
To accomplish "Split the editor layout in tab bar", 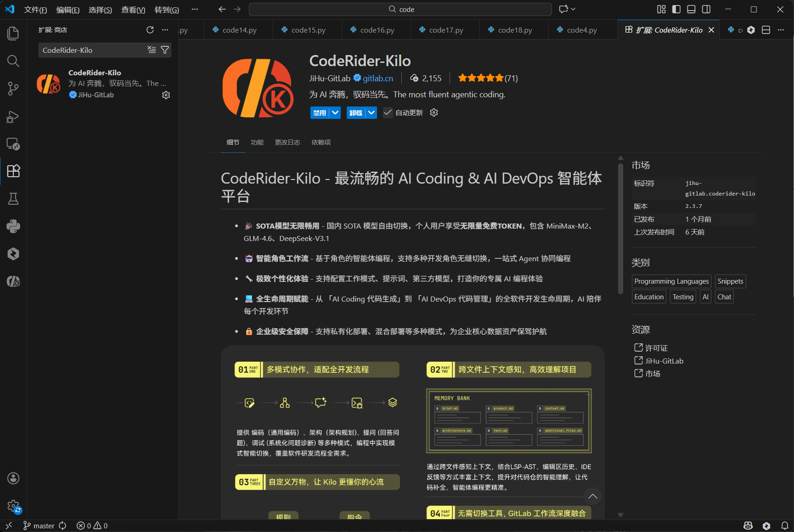I will pos(766,30).
